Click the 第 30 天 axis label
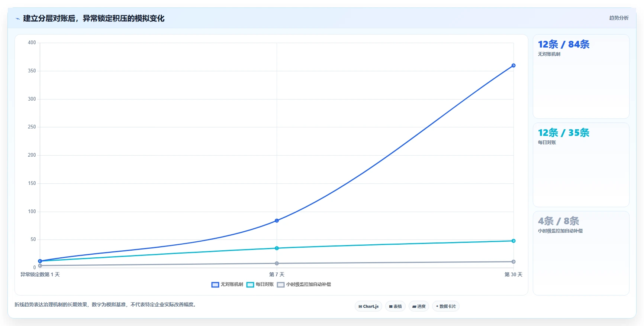644x326 pixels. pos(513,274)
